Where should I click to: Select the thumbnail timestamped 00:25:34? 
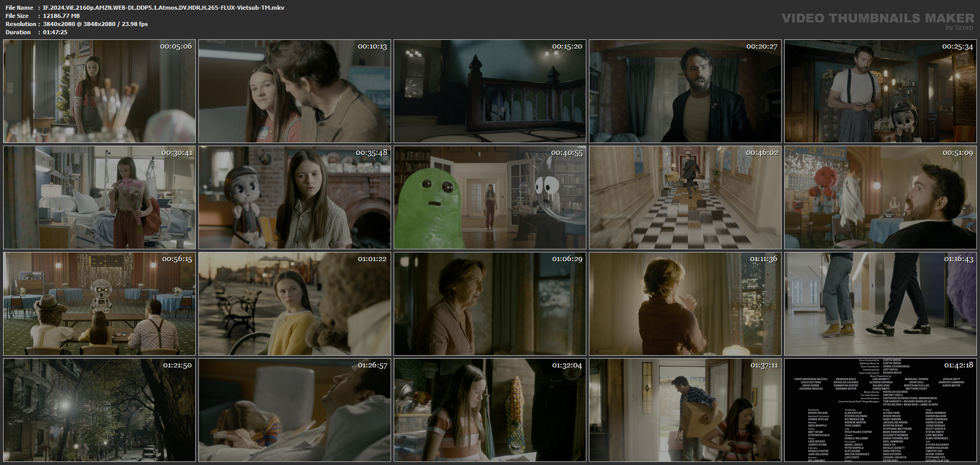[x=880, y=91]
